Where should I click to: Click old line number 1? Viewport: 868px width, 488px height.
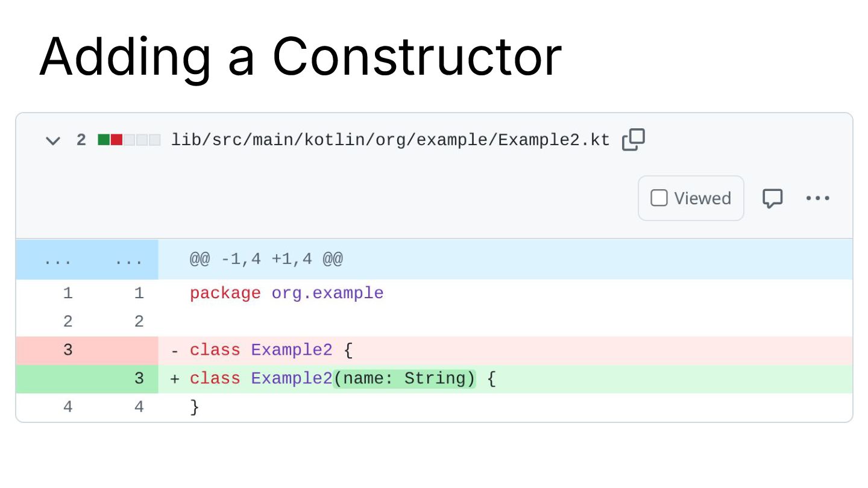(x=68, y=293)
